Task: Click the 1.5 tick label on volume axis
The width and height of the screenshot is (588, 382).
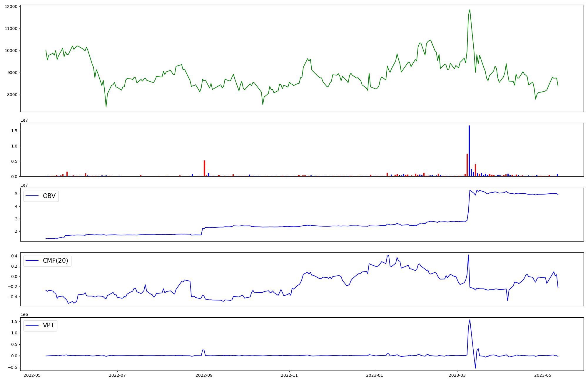Action: click(14, 131)
